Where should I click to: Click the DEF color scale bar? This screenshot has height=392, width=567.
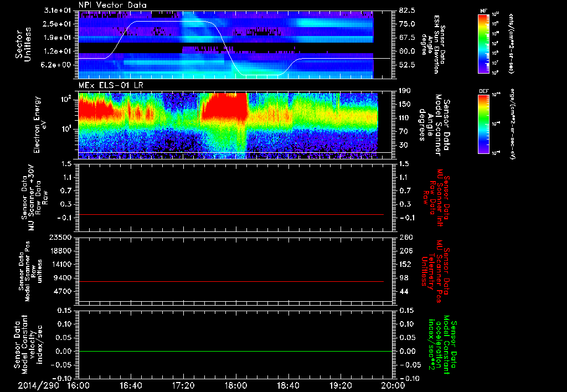point(483,124)
